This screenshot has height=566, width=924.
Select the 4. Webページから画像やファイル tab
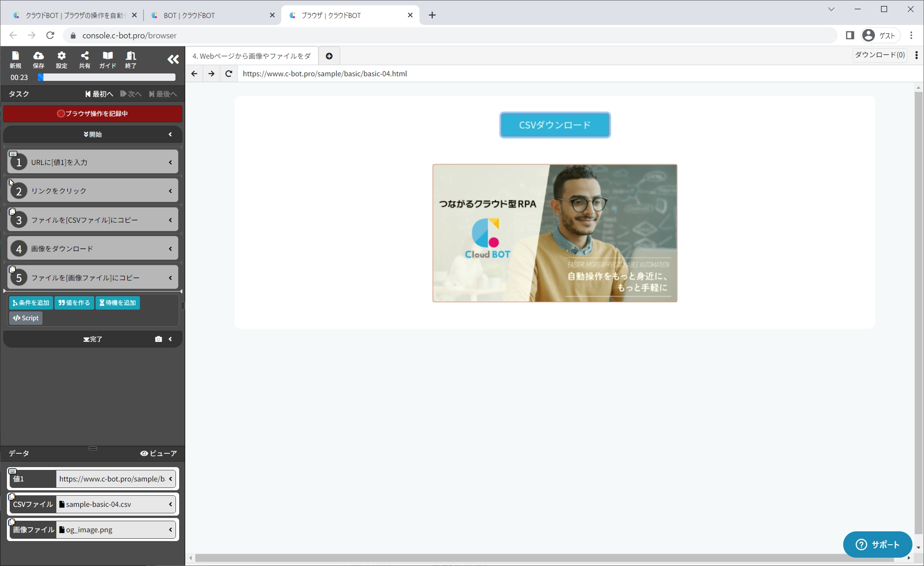pyautogui.click(x=252, y=56)
